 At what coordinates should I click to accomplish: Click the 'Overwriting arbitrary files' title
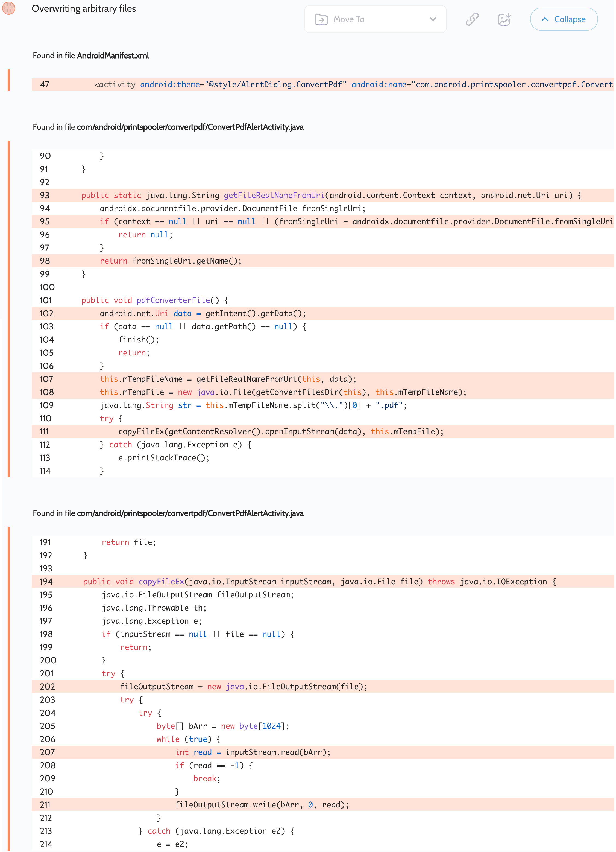point(84,9)
